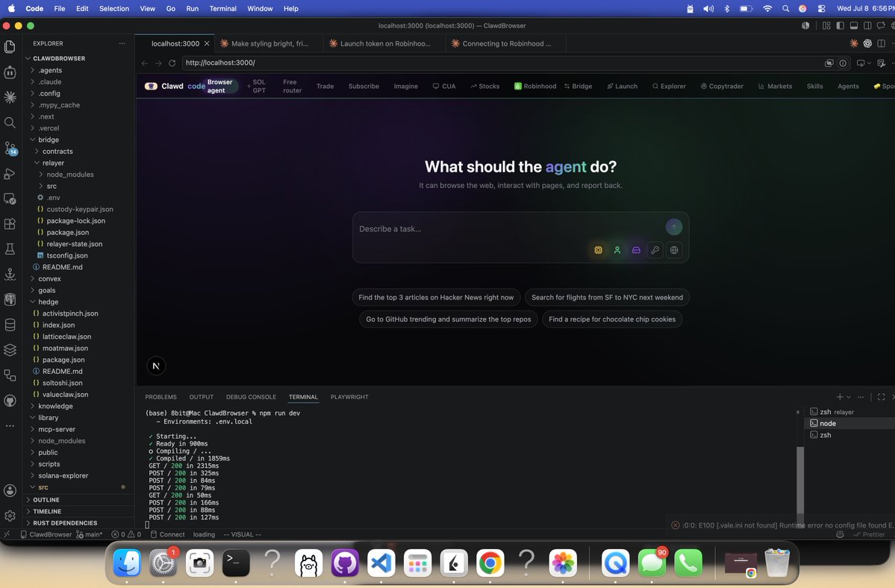895x588 pixels.
Task: Open the PostgreSQL elephant view
Action: pos(10,299)
